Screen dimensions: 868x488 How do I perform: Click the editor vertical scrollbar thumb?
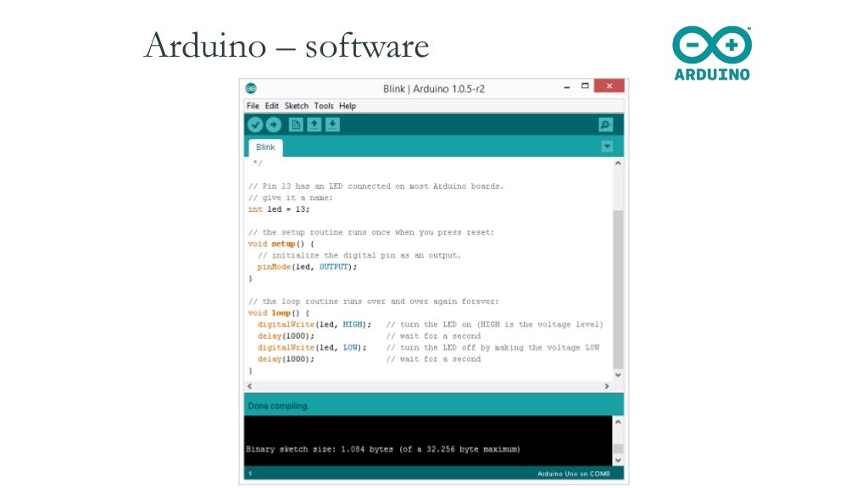pos(618,290)
